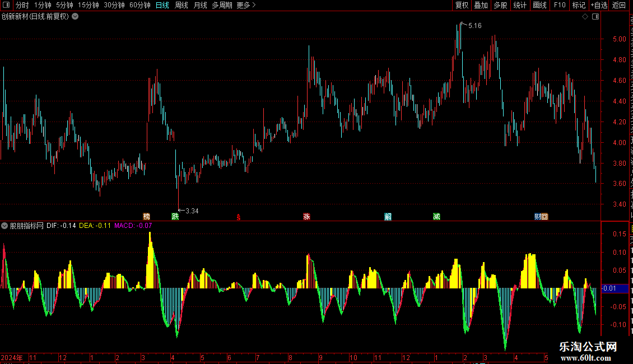Click the 11 month marker after 2024年

coord(32,358)
